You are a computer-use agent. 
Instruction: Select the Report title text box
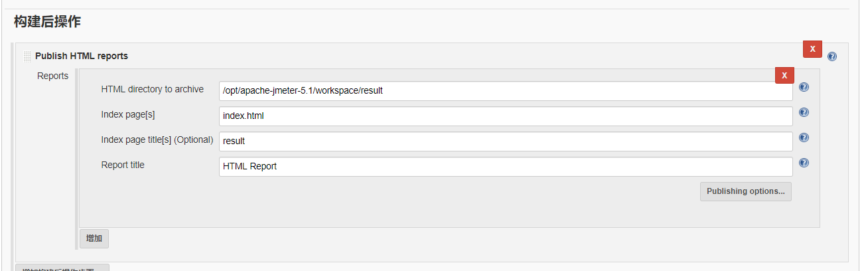[x=505, y=167]
